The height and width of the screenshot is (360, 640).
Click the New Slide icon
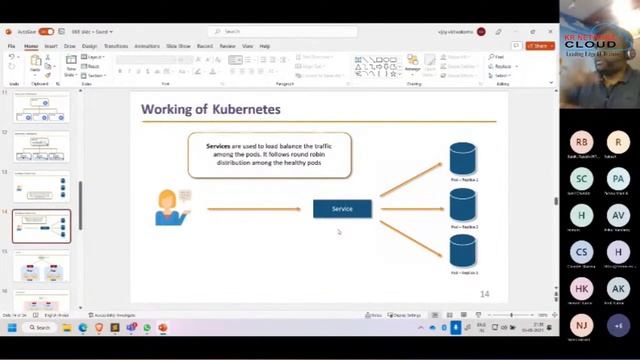[71, 60]
